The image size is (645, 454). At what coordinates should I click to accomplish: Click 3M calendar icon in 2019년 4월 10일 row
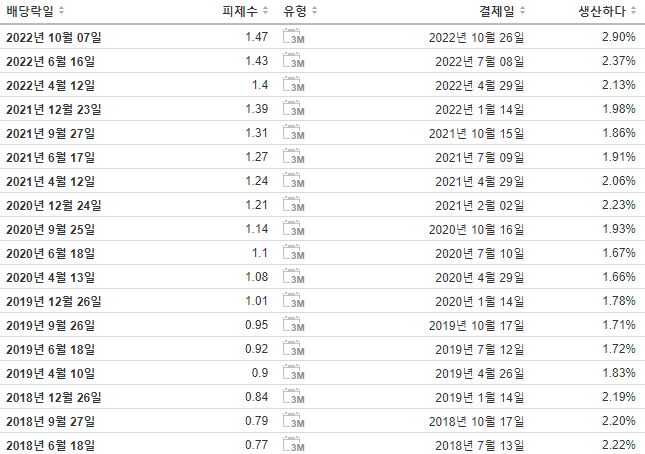click(x=294, y=372)
